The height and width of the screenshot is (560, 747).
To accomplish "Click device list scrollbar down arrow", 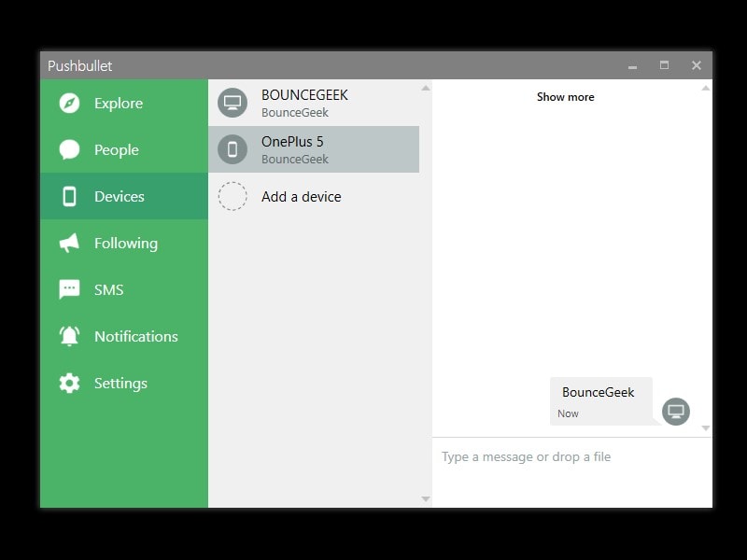I will pos(426,499).
